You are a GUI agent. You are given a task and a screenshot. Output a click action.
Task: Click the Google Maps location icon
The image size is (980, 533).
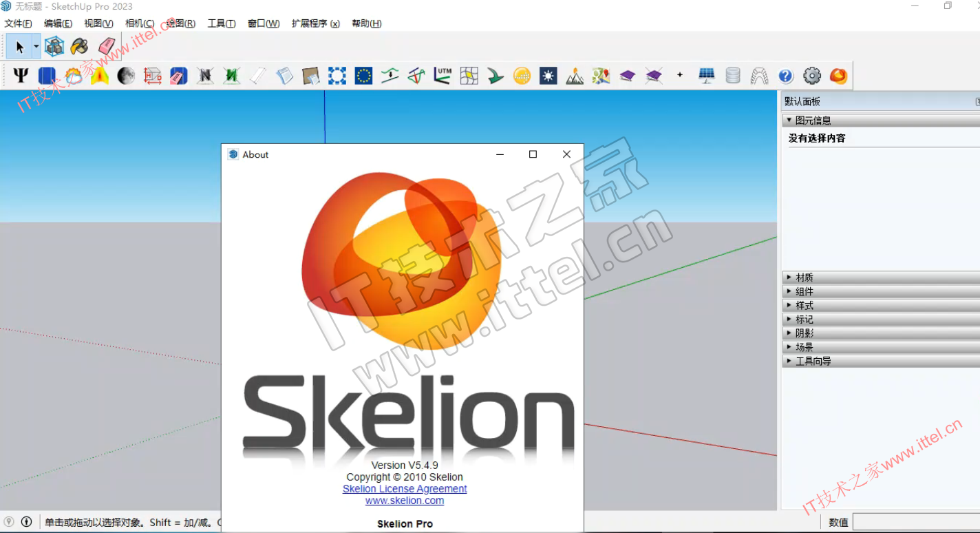point(601,76)
